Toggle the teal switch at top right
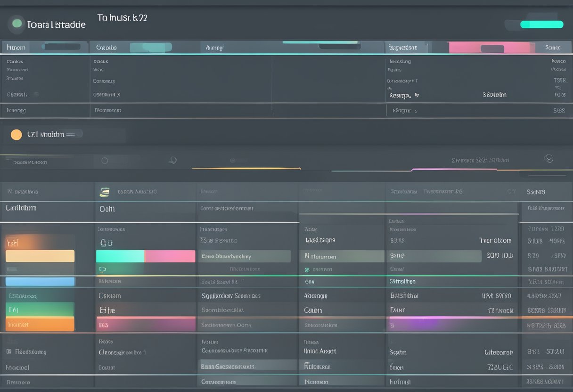573x392 pixels. click(x=541, y=24)
